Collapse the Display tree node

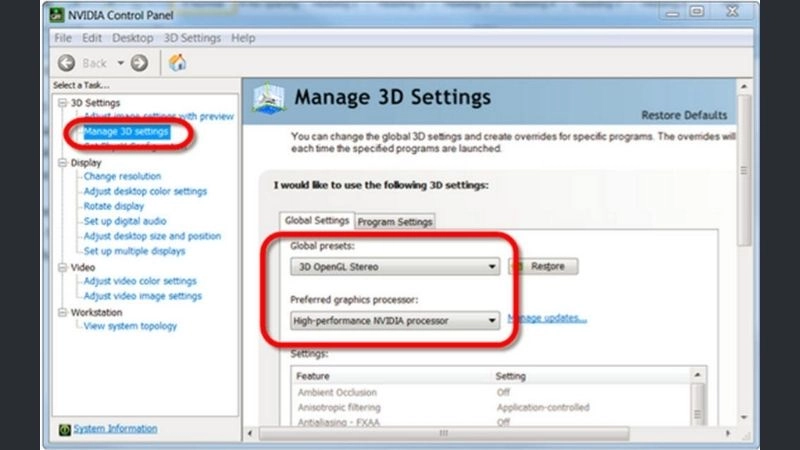(63, 163)
